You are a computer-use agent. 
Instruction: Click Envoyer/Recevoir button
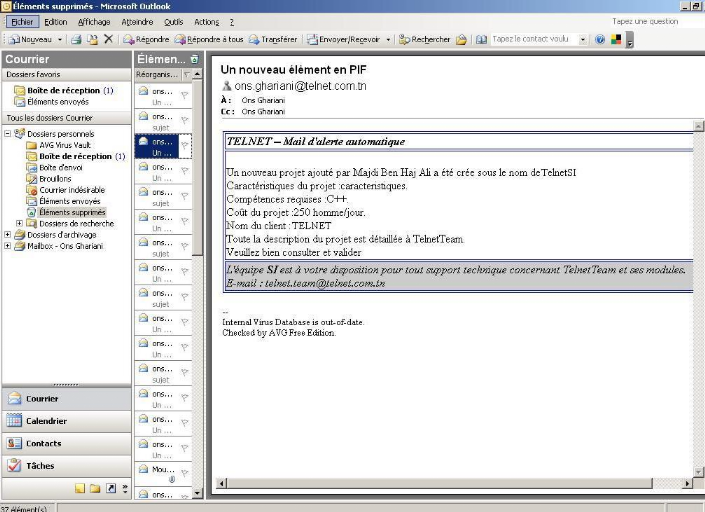click(x=344, y=40)
